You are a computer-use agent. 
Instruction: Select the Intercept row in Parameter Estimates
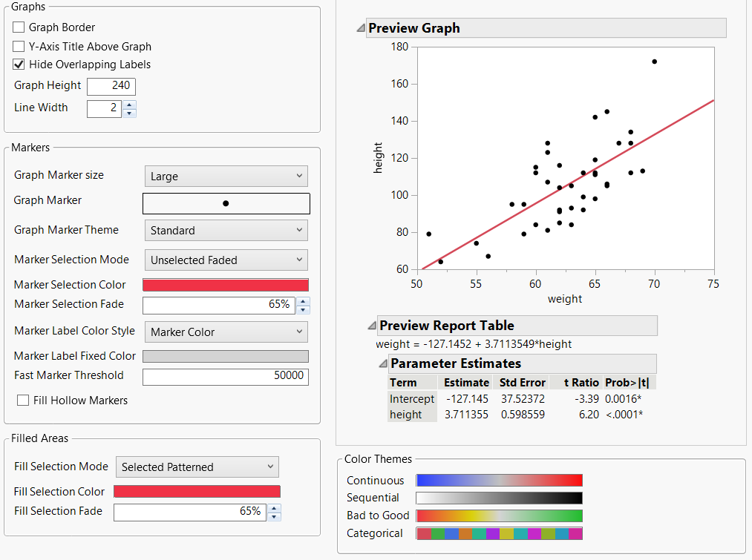pos(411,399)
